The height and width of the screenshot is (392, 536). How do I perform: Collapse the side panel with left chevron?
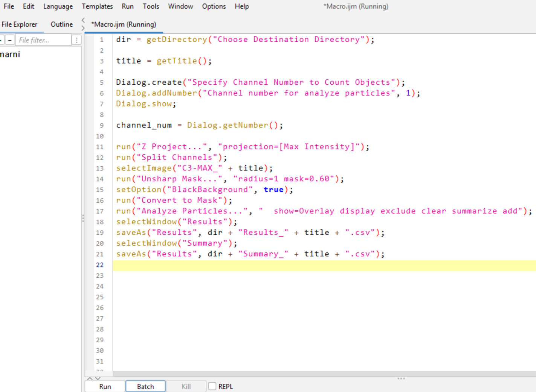[83, 20]
